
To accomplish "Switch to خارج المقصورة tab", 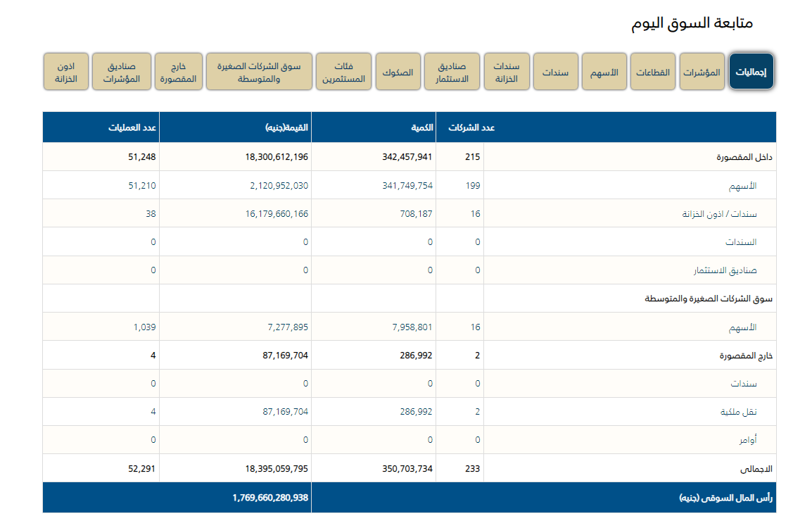I will pyautogui.click(x=179, y=72).
